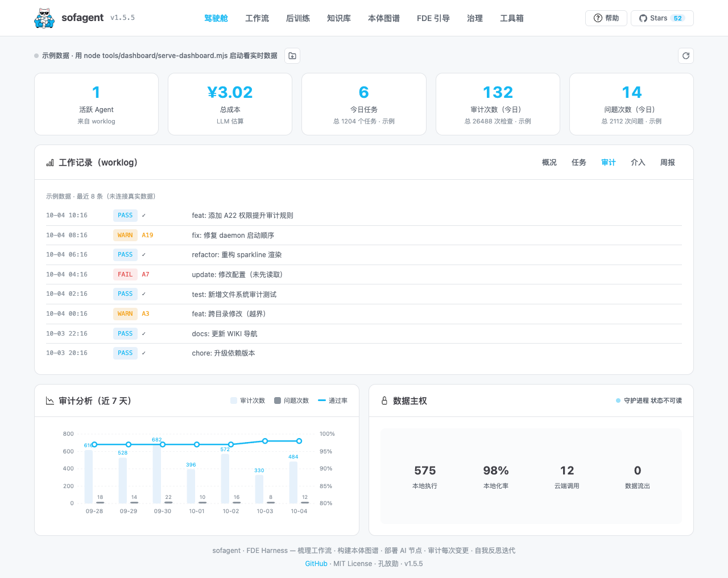Click the ¥3.02 总成本 card
The height and width of the screenshot is (578, 728).
pyautogui.click(x=230, y=104)
